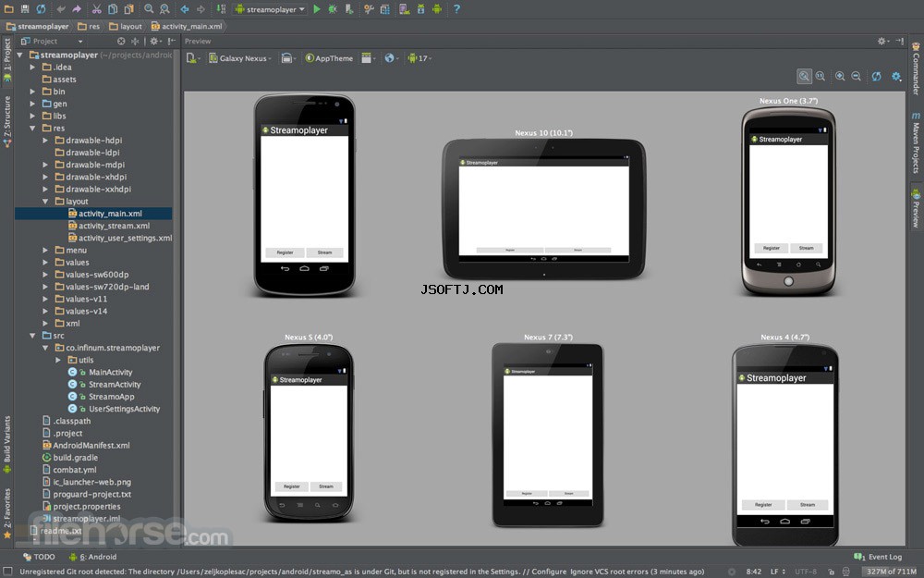
Task: Open the Structure side tab
Action: click(7, 121)
